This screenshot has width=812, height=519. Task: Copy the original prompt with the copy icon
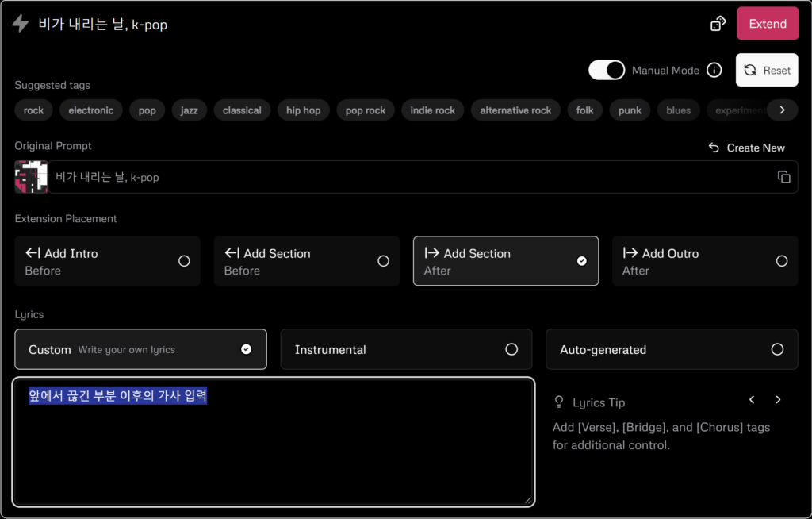pyautogui.click(x=783, y=177)
